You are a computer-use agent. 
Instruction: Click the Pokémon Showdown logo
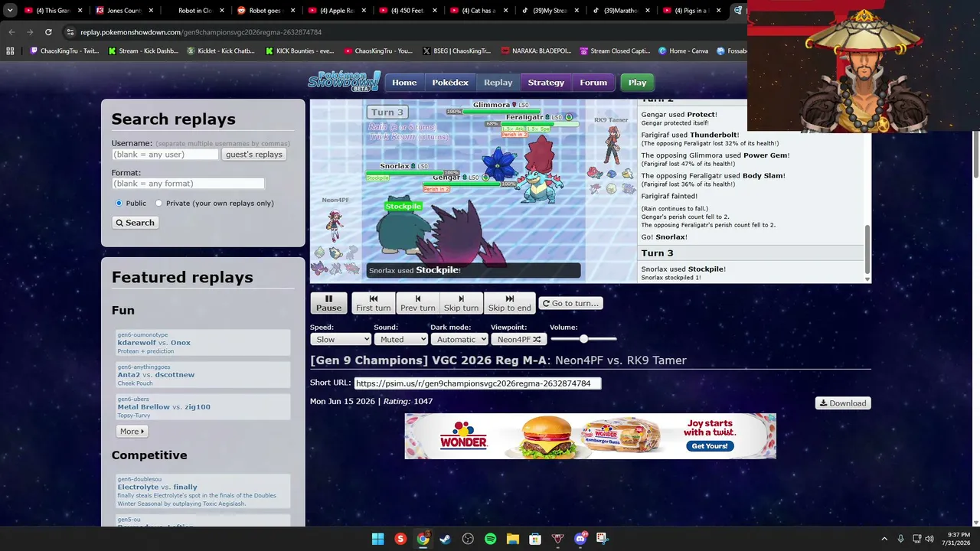coord(345,81)
